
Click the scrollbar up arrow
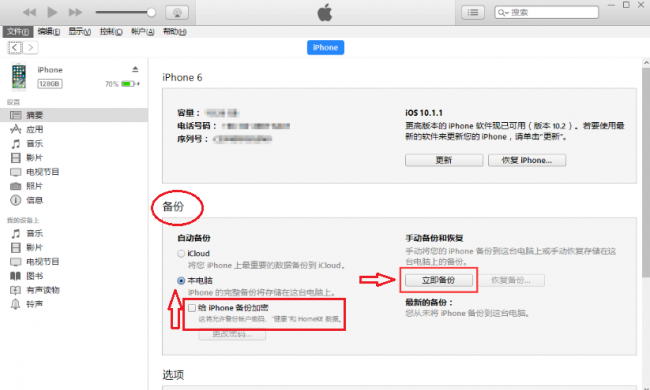point(646,63)
